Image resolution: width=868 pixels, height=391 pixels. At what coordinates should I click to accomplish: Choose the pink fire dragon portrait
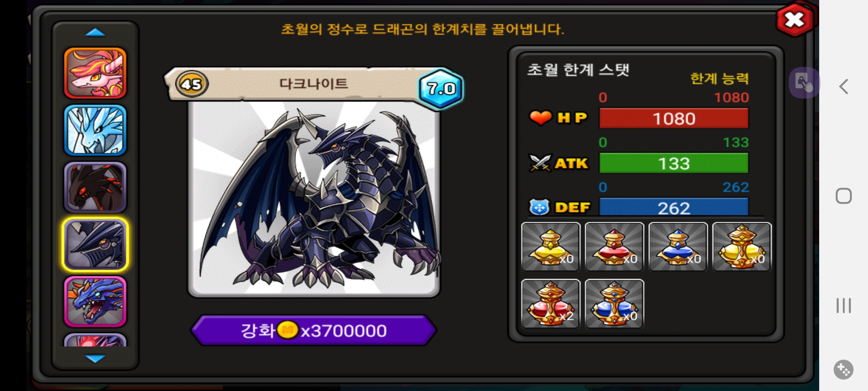[x=95, y=73]
